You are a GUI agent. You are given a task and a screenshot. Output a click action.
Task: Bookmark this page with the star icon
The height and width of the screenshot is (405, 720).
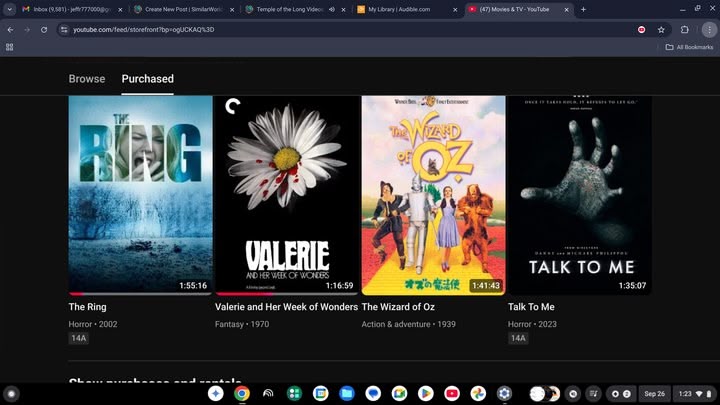(x=661, y=29)
